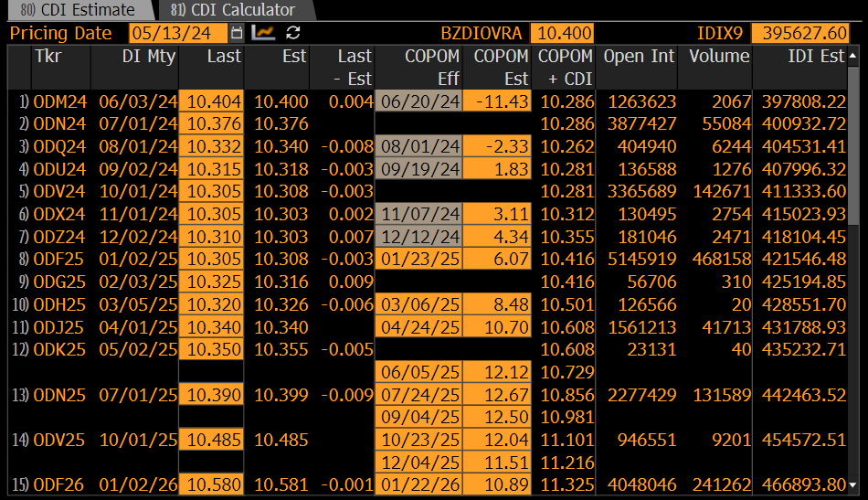Switch to the CDI Calculator tab
The height and width of the screenshot is (500, 868).
(x=236, y=10)
